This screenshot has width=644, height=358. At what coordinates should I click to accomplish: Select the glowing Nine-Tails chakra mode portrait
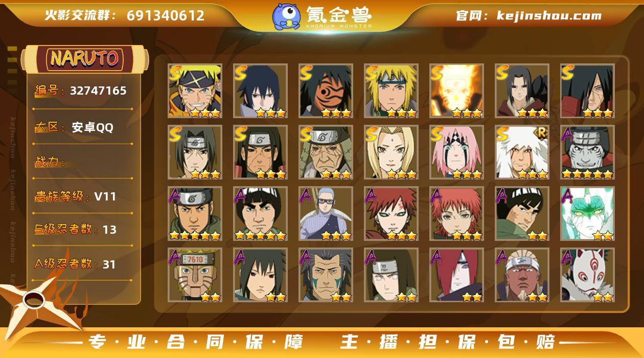456,91
